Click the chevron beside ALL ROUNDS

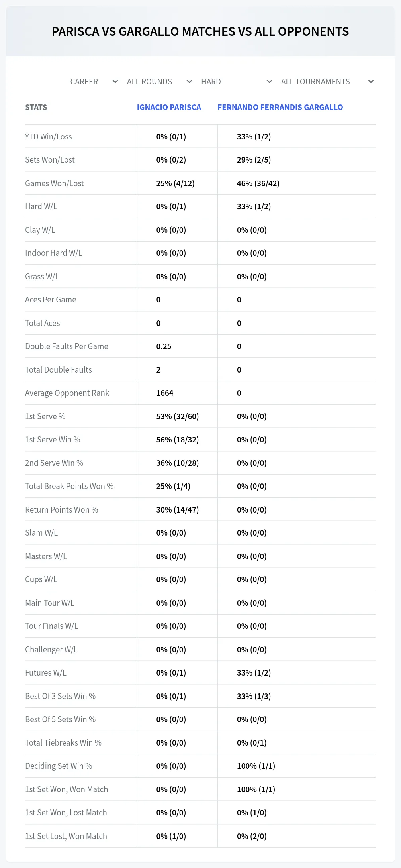[189, 82]
